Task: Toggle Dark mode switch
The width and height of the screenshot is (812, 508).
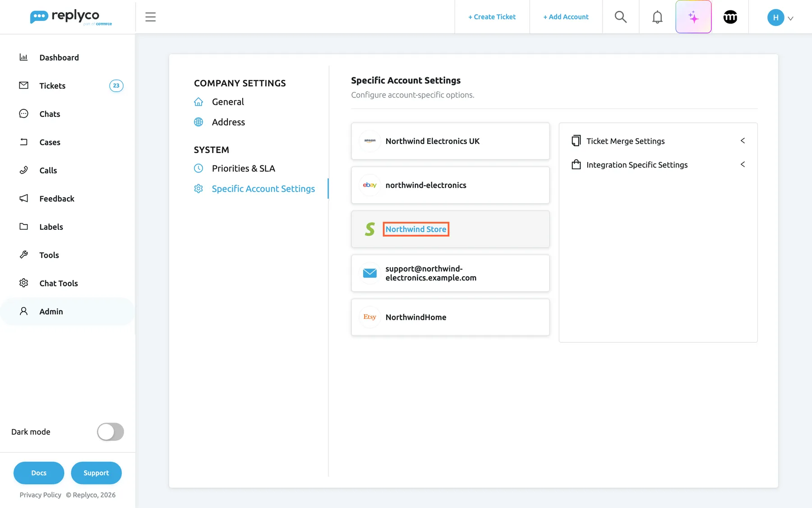Action: coord(110,432)
